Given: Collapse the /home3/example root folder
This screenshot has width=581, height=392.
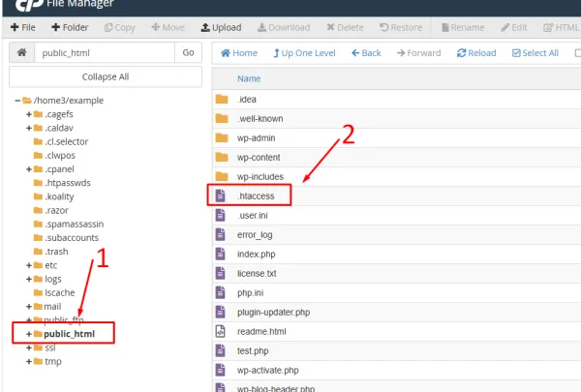Looking at the screenshot, I should 17,101.
